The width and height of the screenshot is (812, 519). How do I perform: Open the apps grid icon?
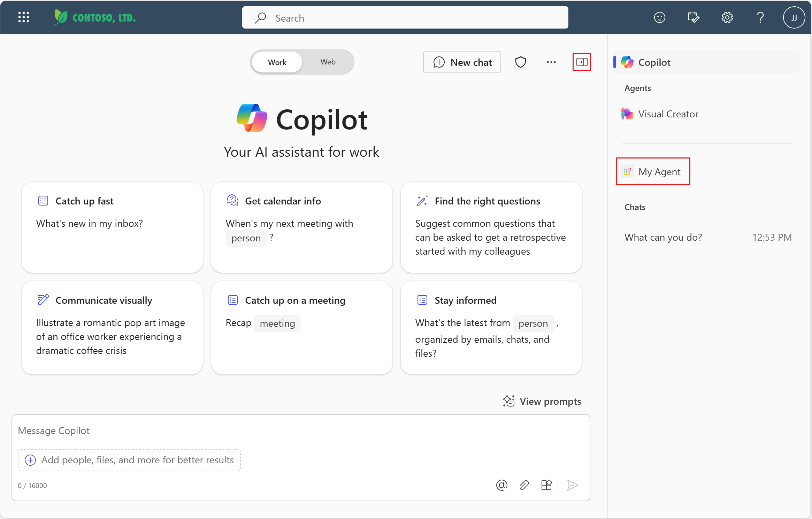tap(24, 17)
